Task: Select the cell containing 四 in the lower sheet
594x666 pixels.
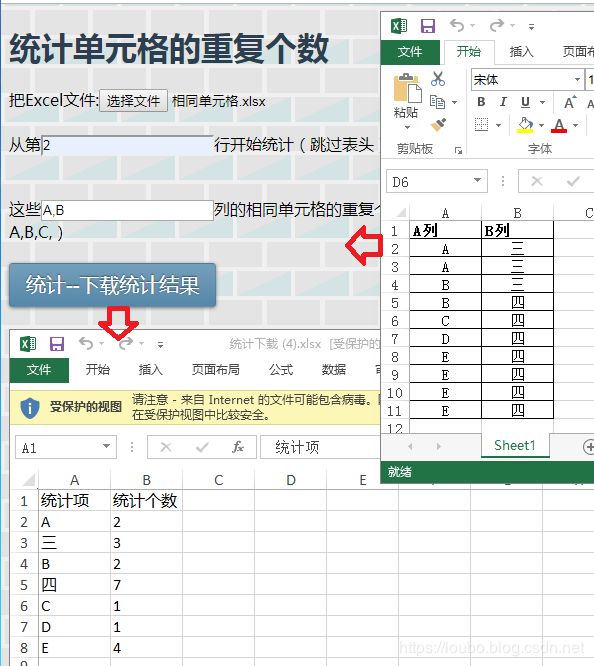Action: (x=74, y=584)
